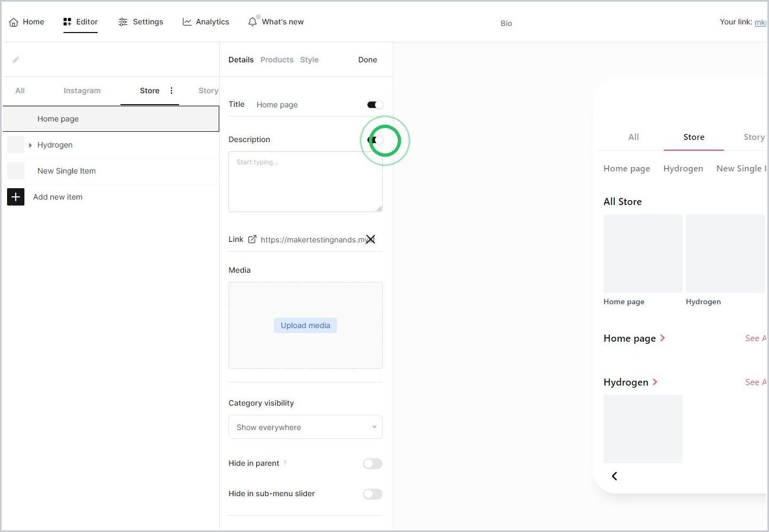Select the Home page list item

pyautogui.click(x=111, y=119)
